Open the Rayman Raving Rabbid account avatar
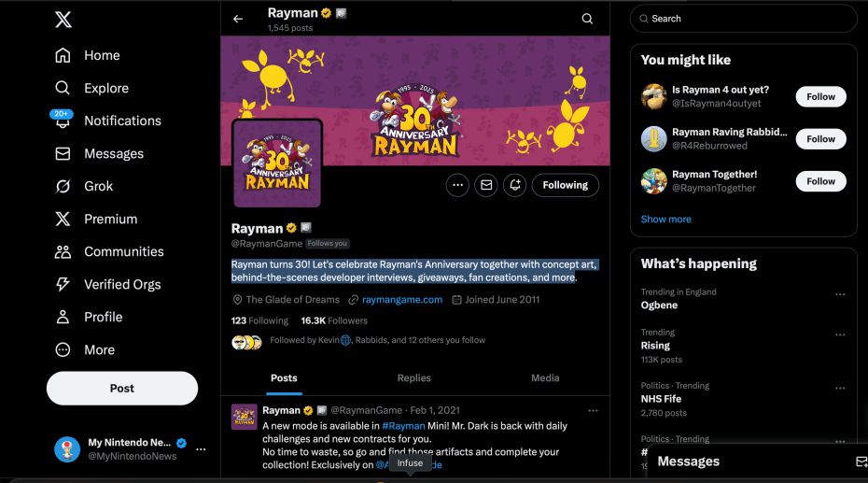Viewport: 868px width, 483px height. (653, 139)
